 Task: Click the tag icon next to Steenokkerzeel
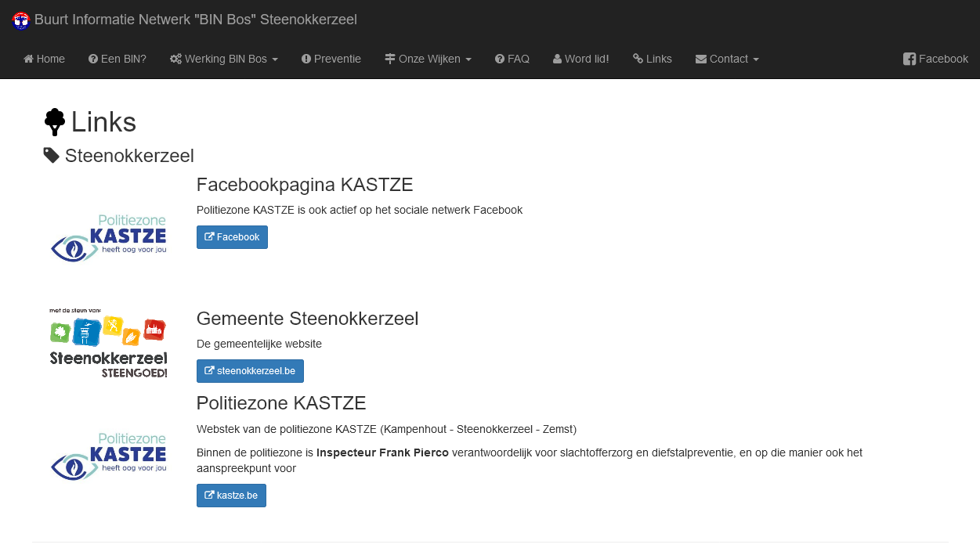coord(52,155)
